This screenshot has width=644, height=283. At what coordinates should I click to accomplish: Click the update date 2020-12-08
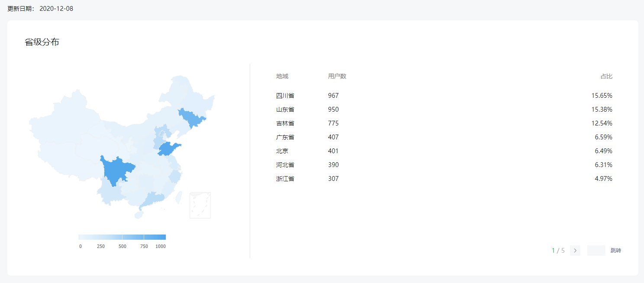56,9
